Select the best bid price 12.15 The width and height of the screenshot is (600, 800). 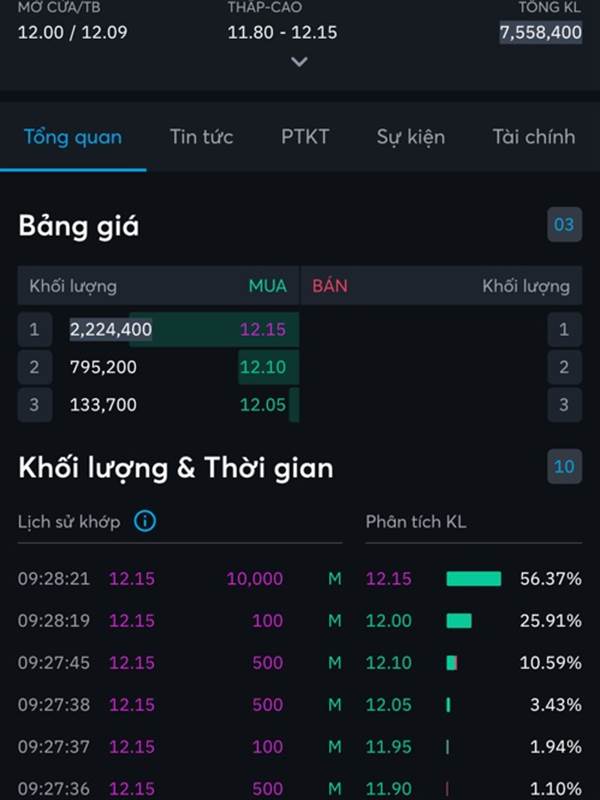tap(263, 329)
